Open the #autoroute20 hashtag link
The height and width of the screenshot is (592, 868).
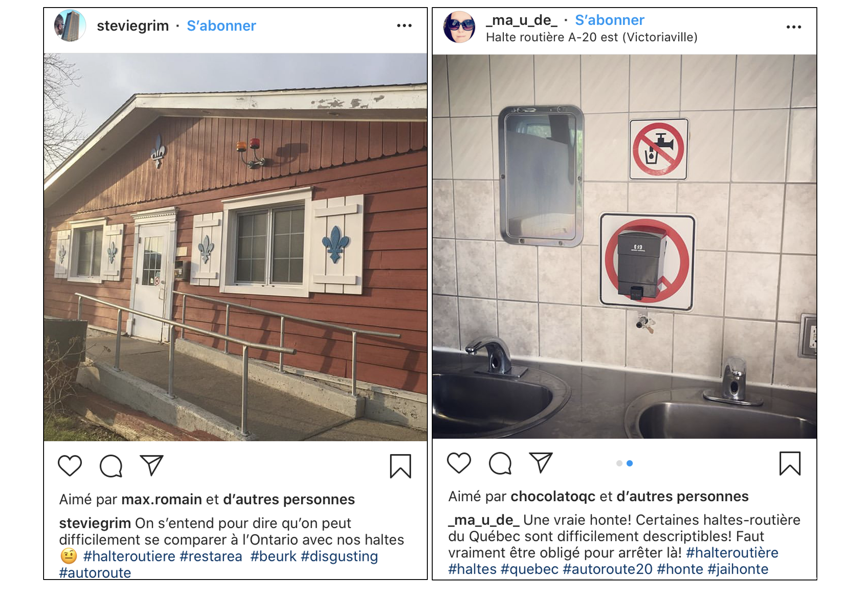click(607, 569)
